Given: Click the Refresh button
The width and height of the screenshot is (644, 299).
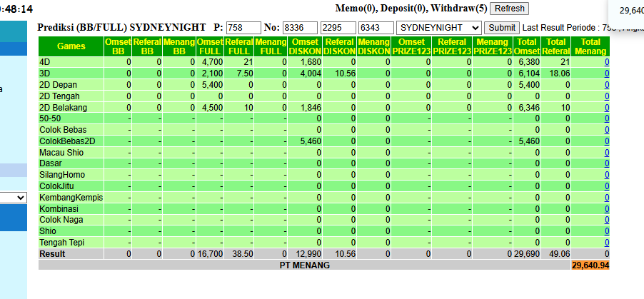Looking at the screenshot, I should coord(509,9).
